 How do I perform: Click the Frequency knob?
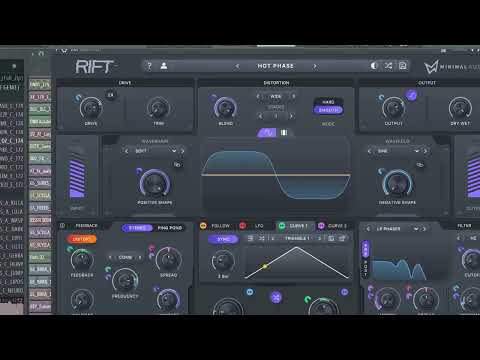pyautogui.click(x=125, y=280)
